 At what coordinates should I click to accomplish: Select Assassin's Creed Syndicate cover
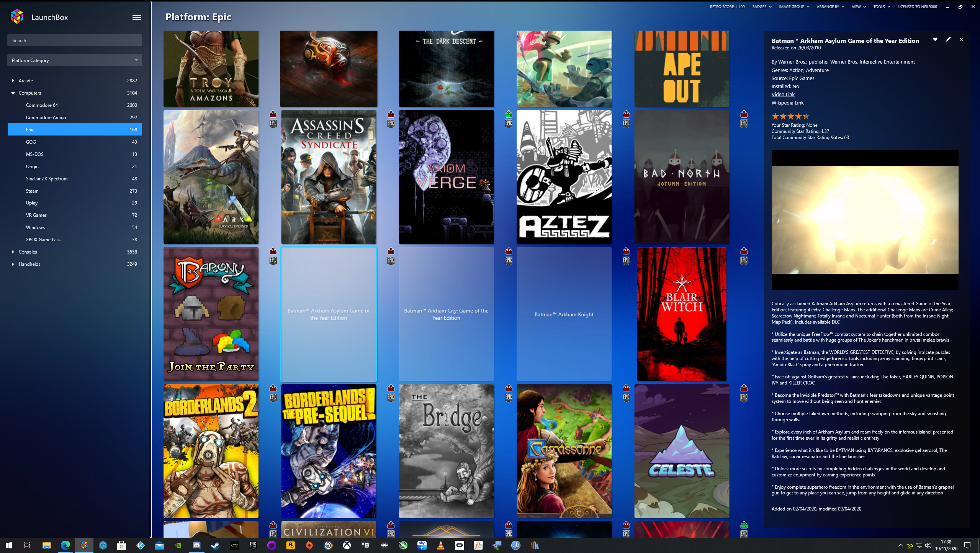coord(329,177)
